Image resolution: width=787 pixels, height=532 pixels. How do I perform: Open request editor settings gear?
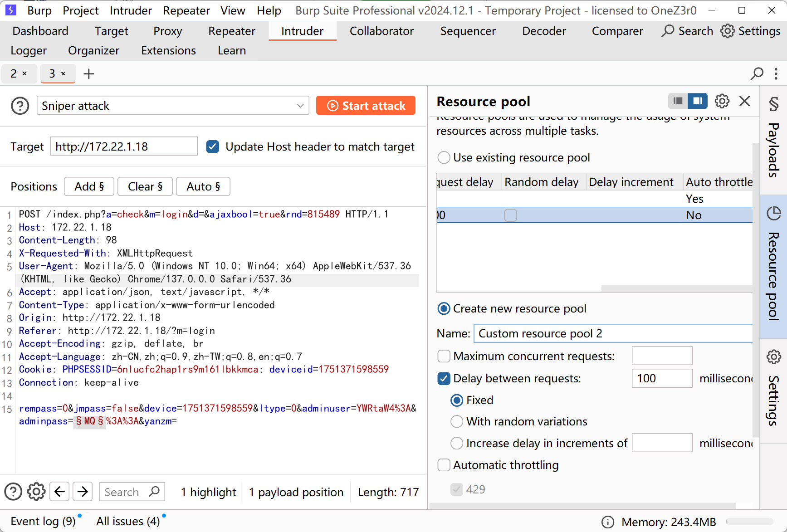[x=36, y=492]
